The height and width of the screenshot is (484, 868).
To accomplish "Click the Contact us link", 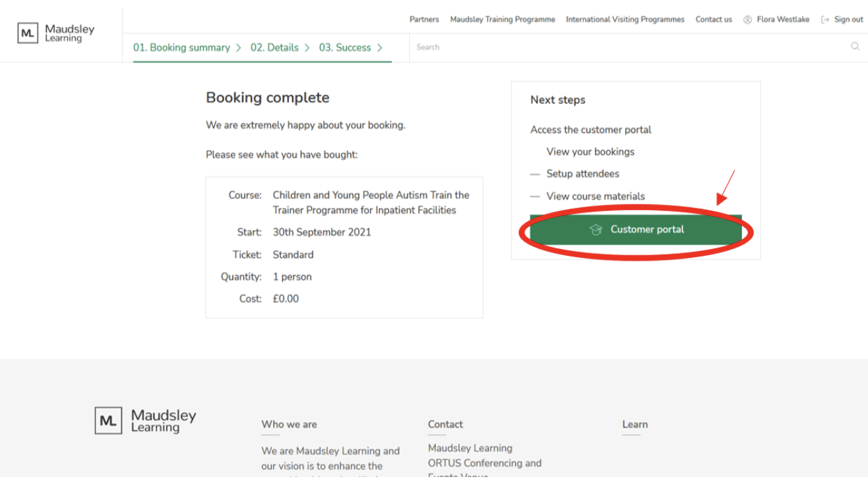I will pos(713,19).
